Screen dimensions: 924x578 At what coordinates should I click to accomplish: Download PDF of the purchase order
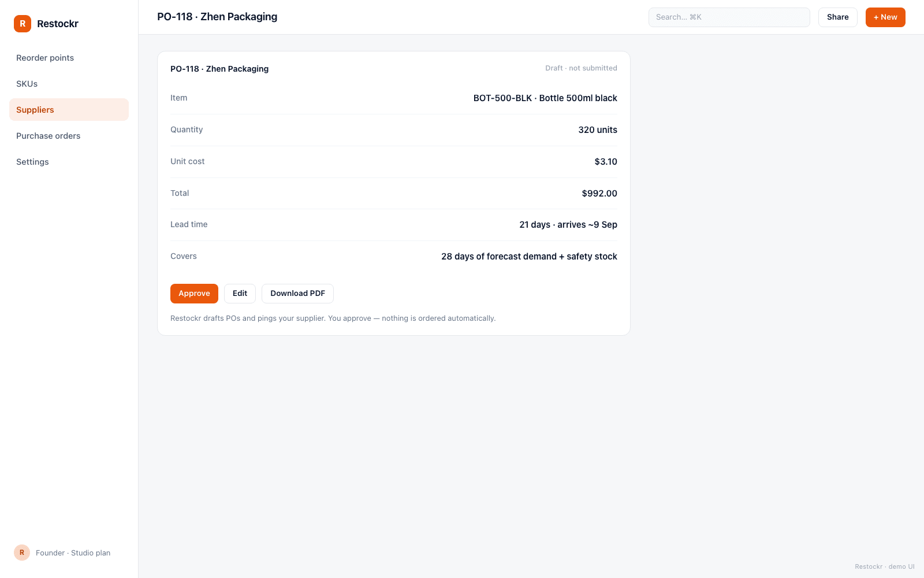[297, 294]
